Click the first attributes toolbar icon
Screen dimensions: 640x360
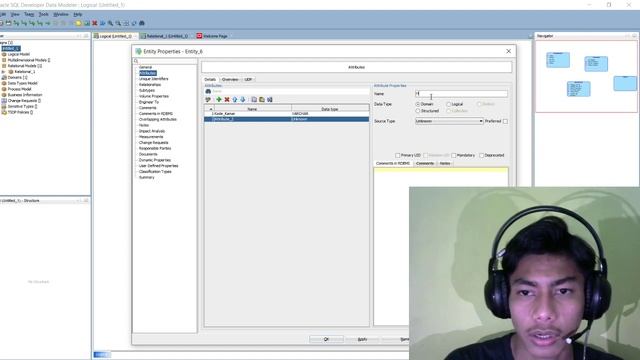click(208, 100)
